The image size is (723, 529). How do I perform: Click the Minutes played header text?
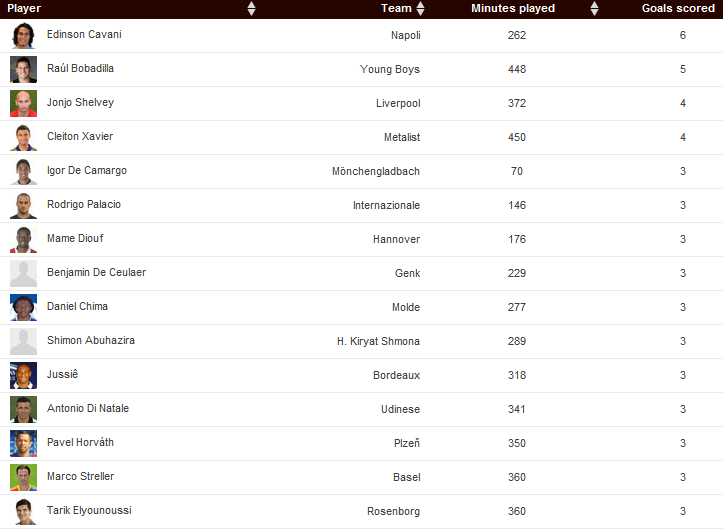[x=513, y=9]
